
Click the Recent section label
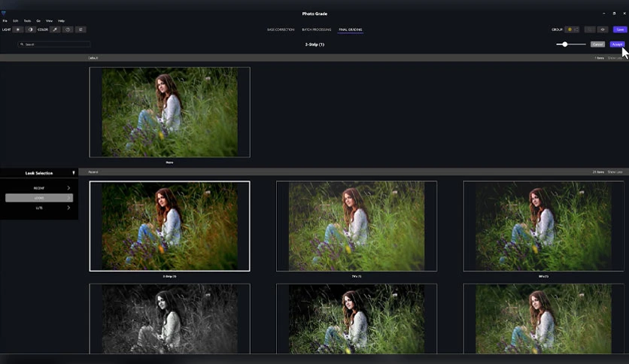coord(93,172)
